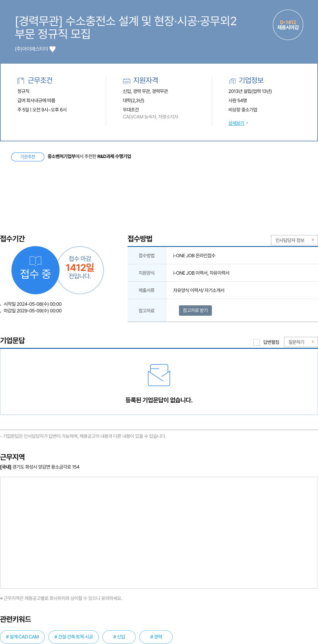
Task: Click the book icon in 접수 중 circle
Action: [35, 261]
